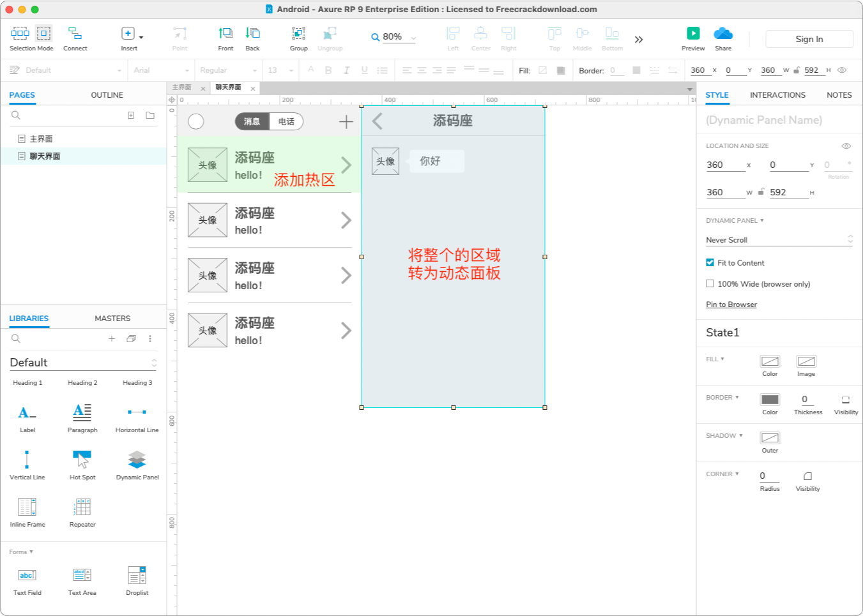Switch to the 主界面 canvas tab
Image resolution: width=863 pixels, height=616 pixels.
(182, 87)
